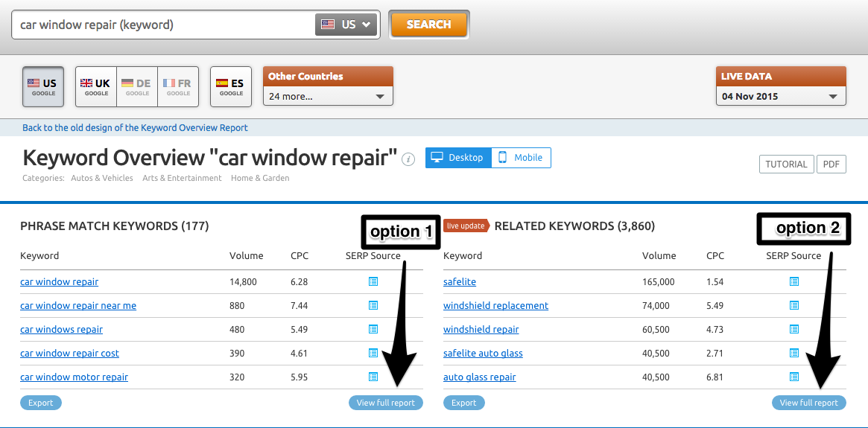
Task: Click the info icon beside Keyword Overview title
Action: click(408, 159)
